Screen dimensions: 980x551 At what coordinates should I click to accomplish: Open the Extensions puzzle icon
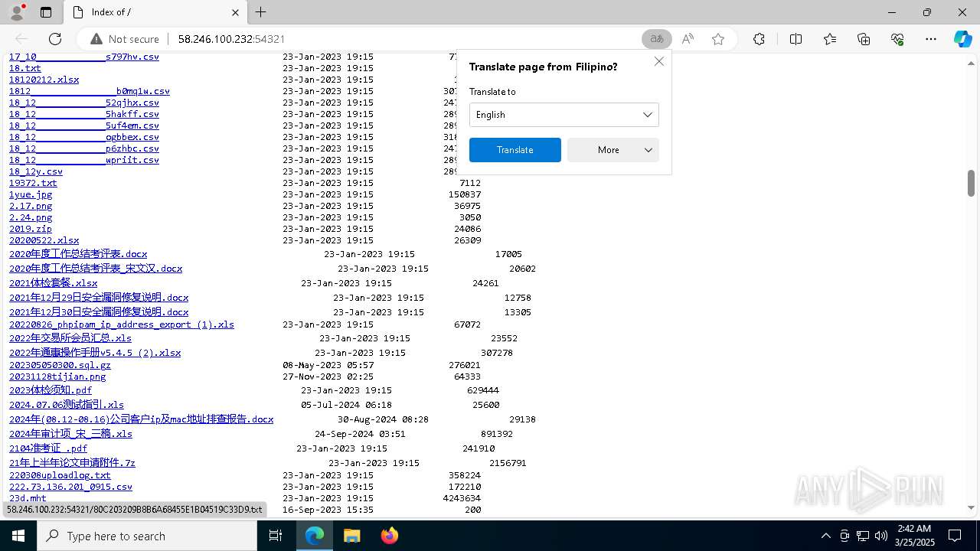[759, 39]
